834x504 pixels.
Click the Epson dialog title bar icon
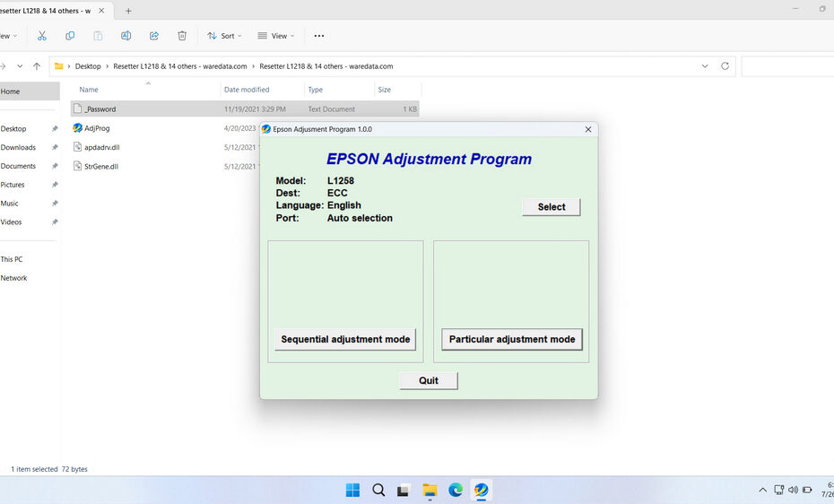click(x=266, y=129)
